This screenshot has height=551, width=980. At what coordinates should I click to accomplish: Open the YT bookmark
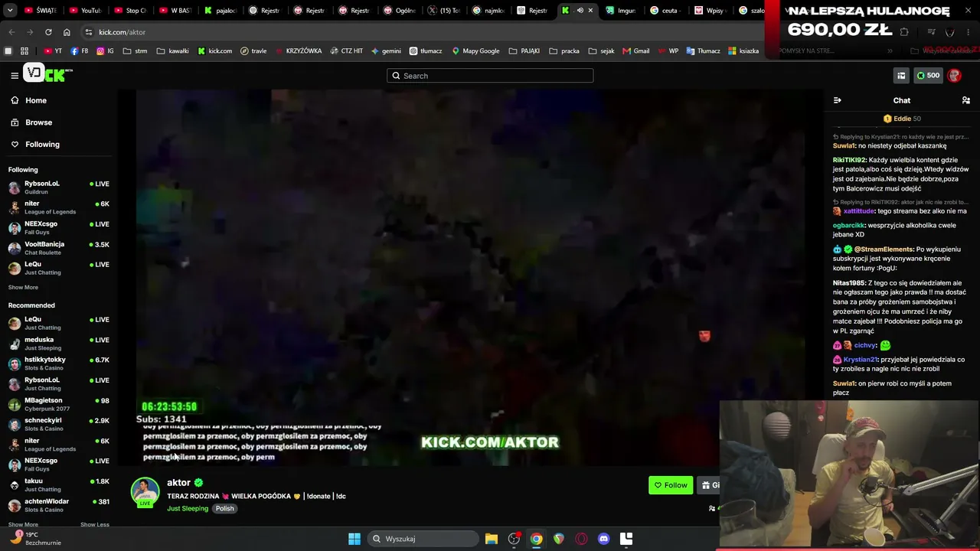pyautogui.click(x=53, y=51)
